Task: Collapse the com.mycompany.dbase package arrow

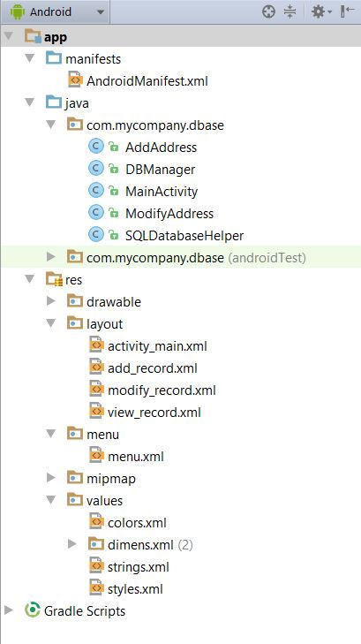Action: (51, 125)
